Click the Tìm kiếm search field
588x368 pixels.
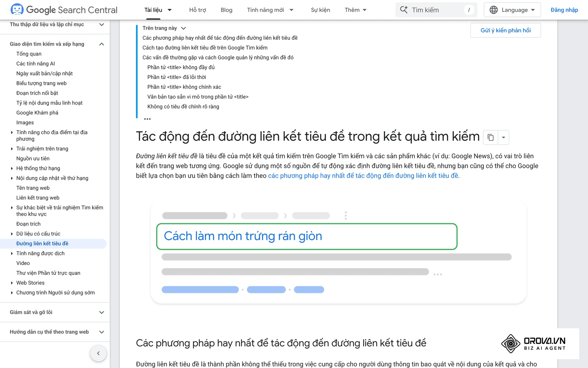(x=436, y=10)
